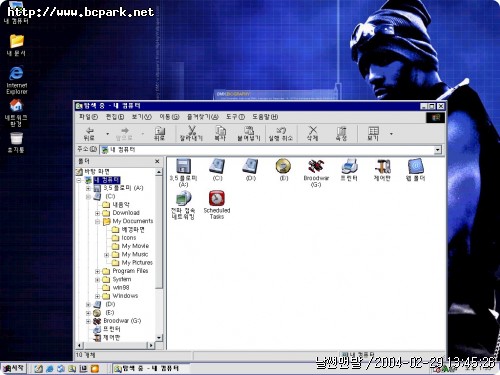
Task: Open the Views button dropdown arrow
Action: point(391,134)
